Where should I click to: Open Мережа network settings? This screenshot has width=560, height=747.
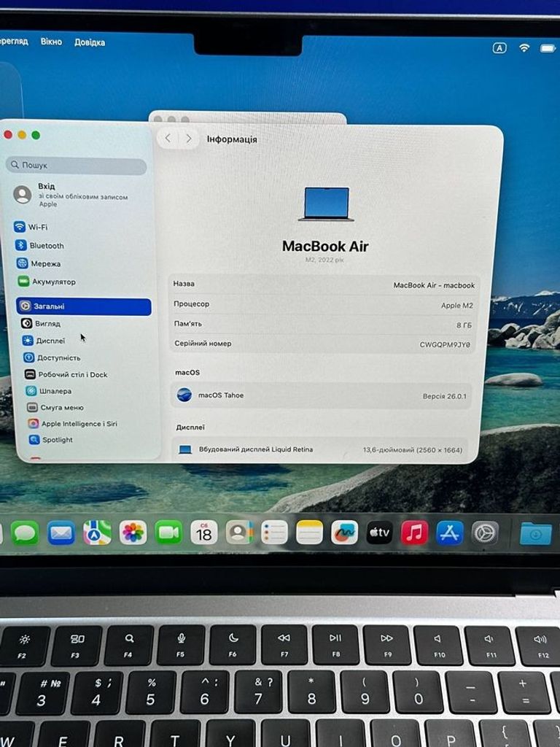pos(39,263)
